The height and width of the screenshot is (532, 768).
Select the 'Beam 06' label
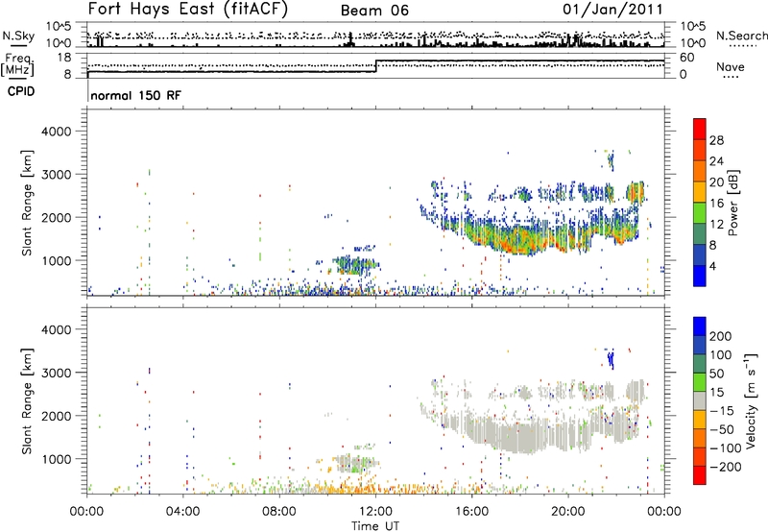[374, 11]
